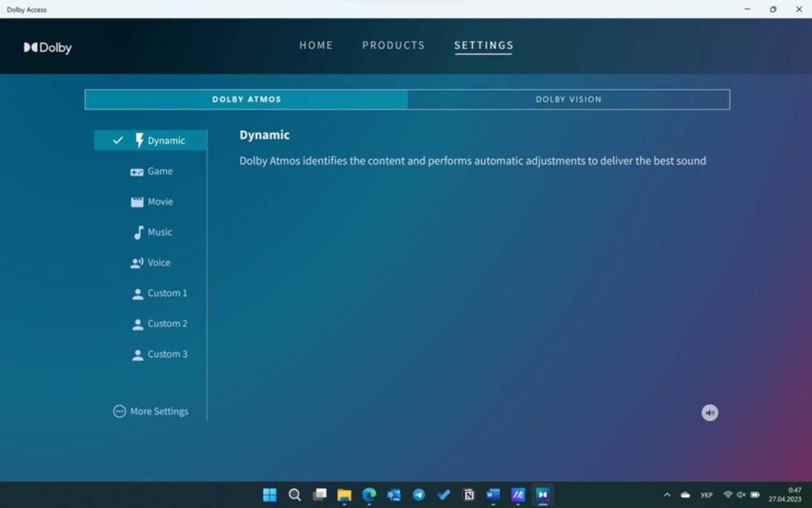
Task: Open the Windows Start menu
Action: 269,494
